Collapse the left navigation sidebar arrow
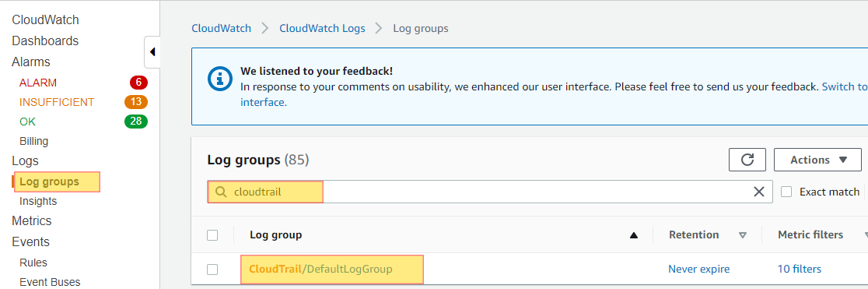Screen dimensions: 868x289 click(152, 51)
